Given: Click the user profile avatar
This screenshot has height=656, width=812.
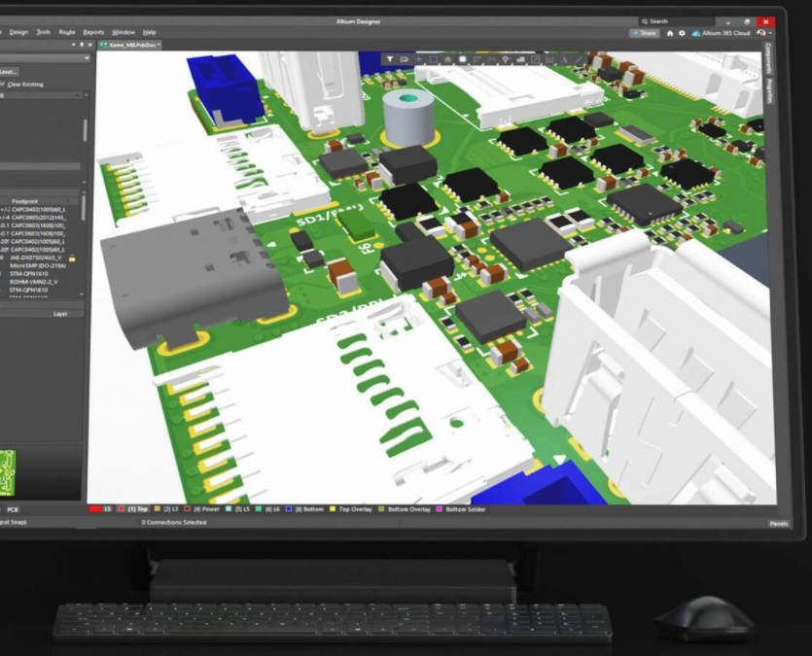Looking at the screenshot, I should pyautogui.click(x=760, y=33).
